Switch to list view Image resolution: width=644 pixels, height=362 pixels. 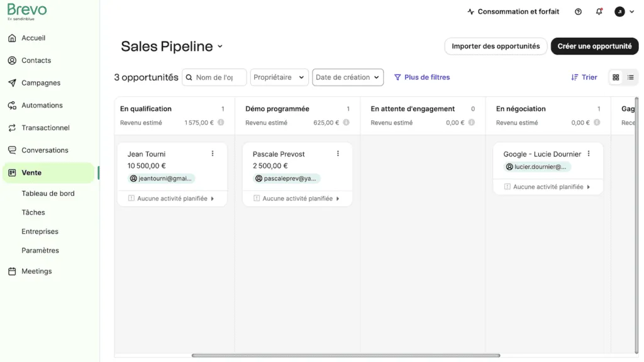tap(630, 77)
